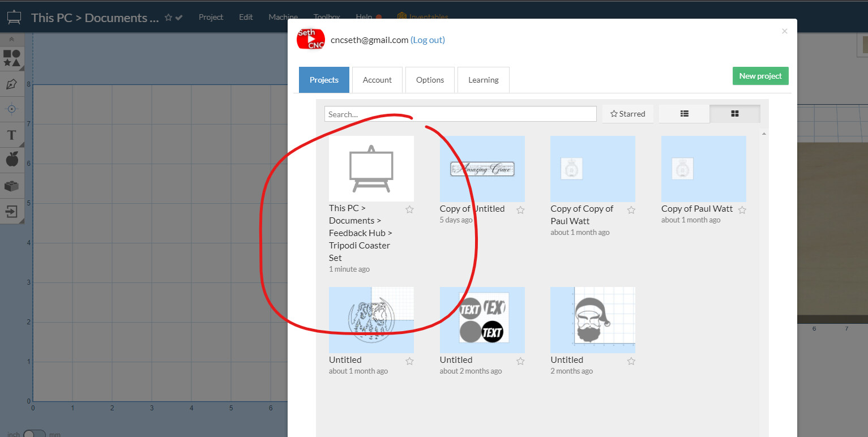Collapse the left toolbar with chevron
Screen dimensions: 868x437
[x=12, y=39]
